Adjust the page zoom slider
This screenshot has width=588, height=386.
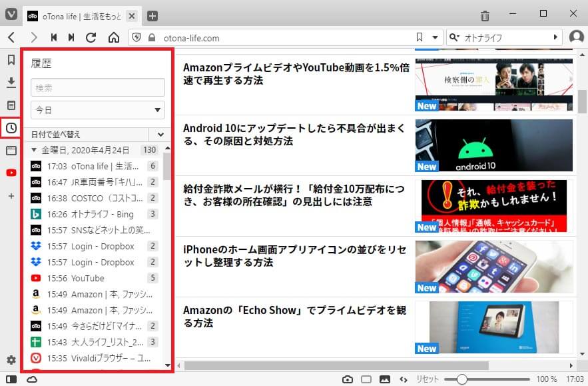tap(487, 379)
